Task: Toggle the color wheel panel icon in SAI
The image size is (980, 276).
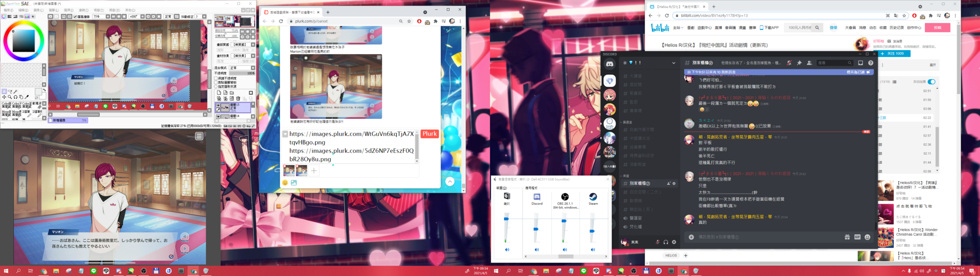Action: [4, 16]
